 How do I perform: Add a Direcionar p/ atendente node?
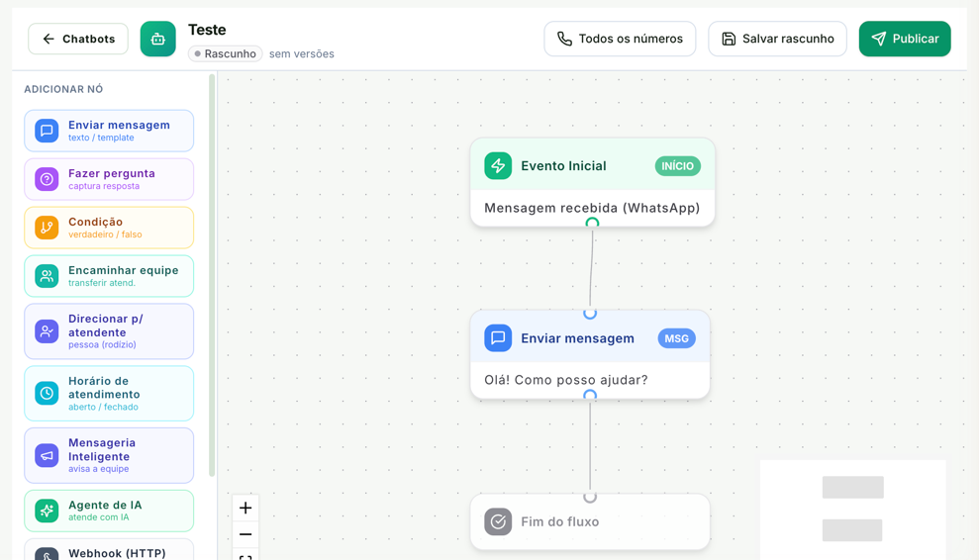(x=109, y=331)
